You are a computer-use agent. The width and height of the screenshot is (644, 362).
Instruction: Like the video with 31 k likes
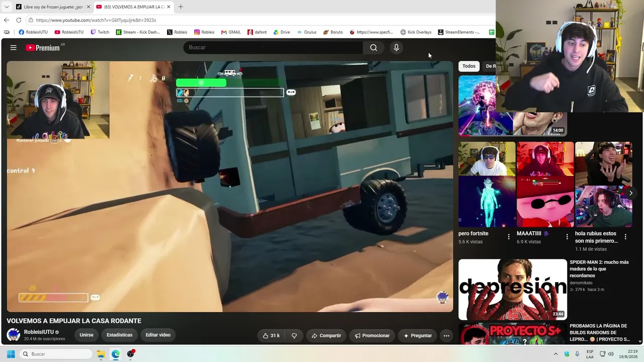pos(271,335)
